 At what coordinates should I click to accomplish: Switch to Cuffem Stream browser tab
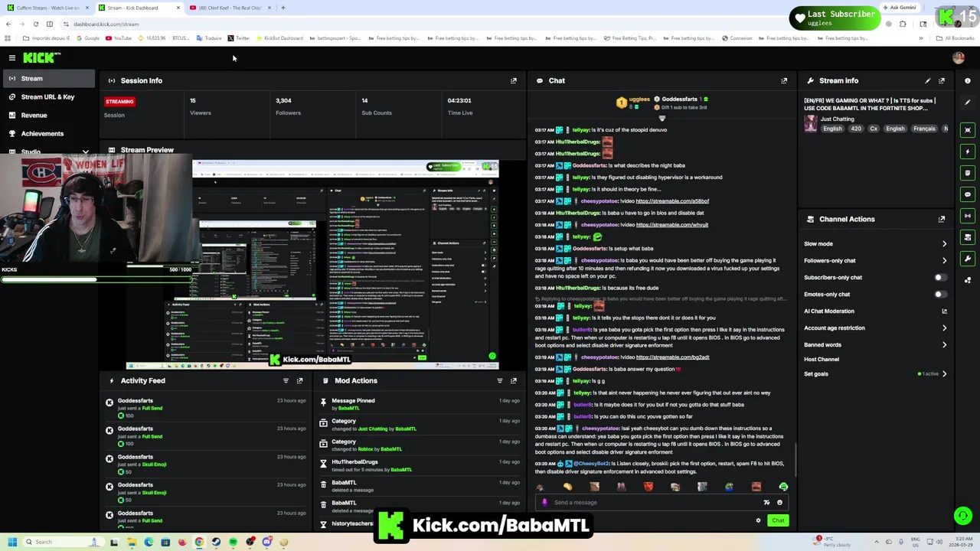tap(47, 8)
